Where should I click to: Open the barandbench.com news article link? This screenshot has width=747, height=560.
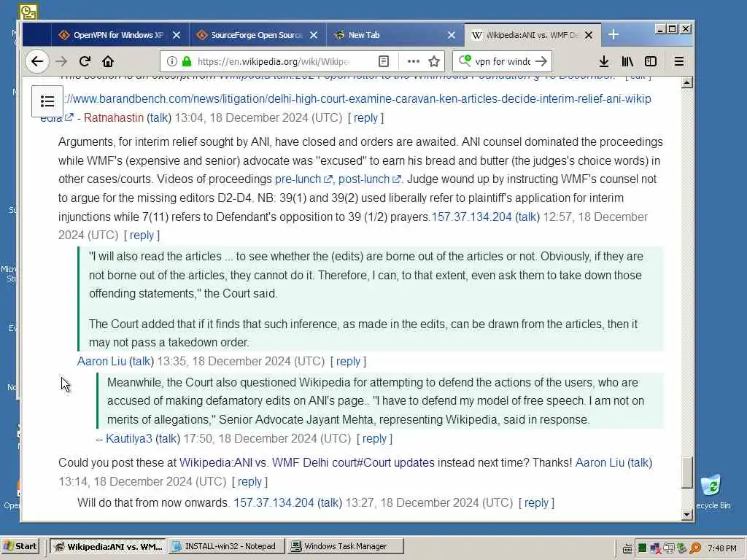(357, 99)
